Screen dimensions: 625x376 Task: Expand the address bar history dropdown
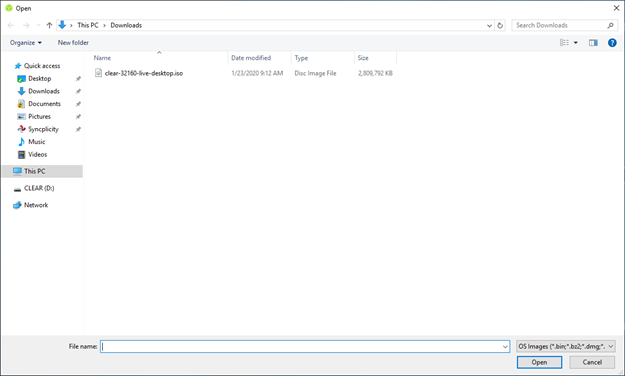[x=489, y=25]
